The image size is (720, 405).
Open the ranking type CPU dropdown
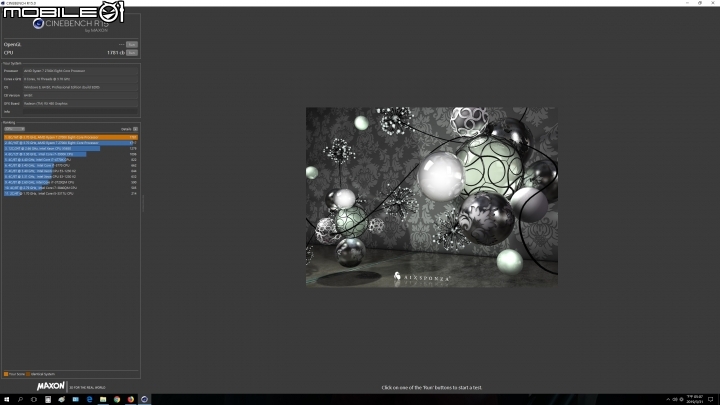[14, 129]
